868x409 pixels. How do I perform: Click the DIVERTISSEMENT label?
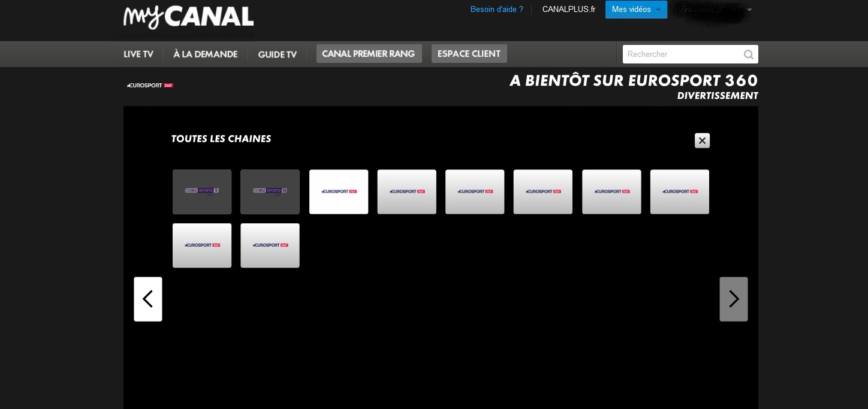(x=718, y=96)
